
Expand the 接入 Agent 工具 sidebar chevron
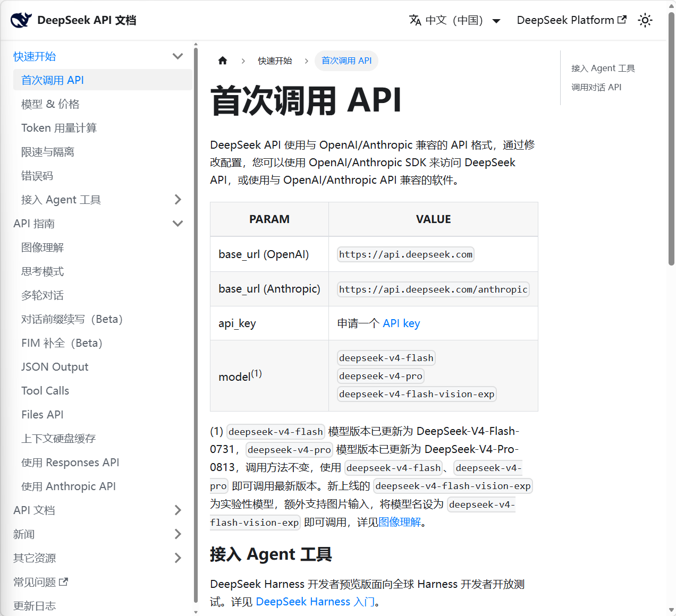[x=178, y=200]
